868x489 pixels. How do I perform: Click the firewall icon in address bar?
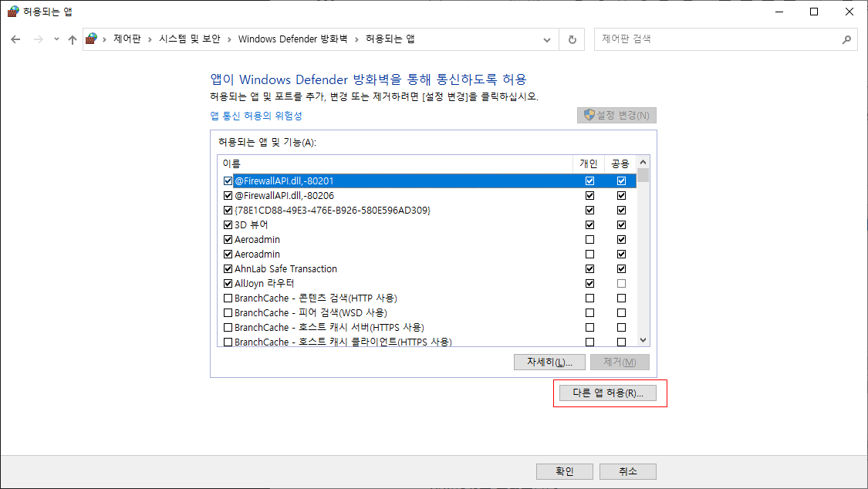(x=92, y=39)
